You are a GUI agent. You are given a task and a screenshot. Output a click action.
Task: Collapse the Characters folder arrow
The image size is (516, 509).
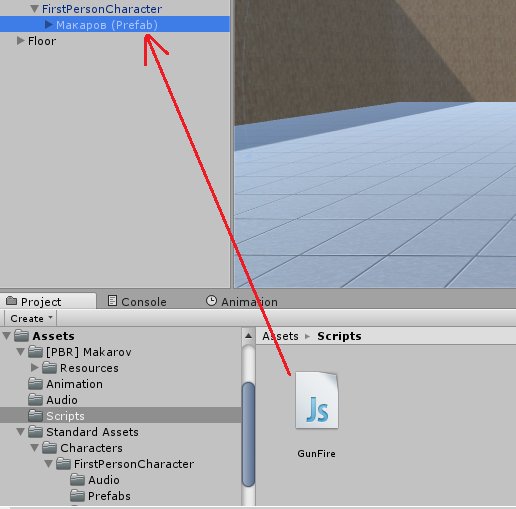(35, 448)
